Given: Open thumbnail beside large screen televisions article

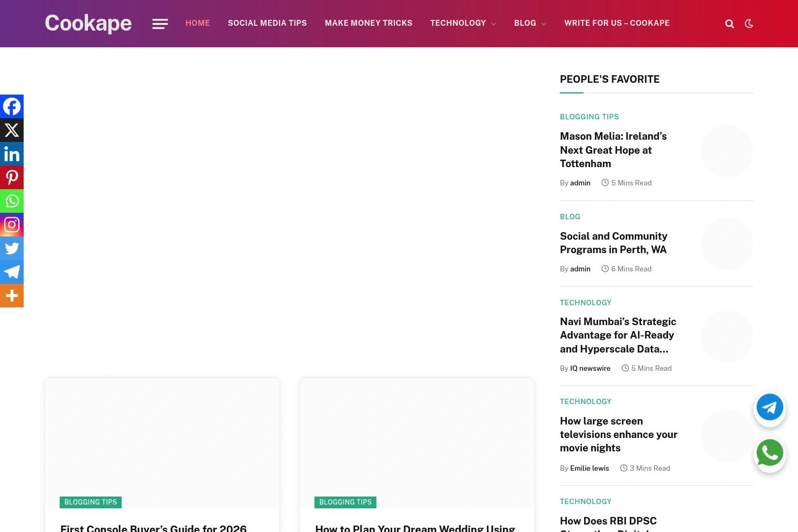Looking at the screenshot, I should click(727, 435).
